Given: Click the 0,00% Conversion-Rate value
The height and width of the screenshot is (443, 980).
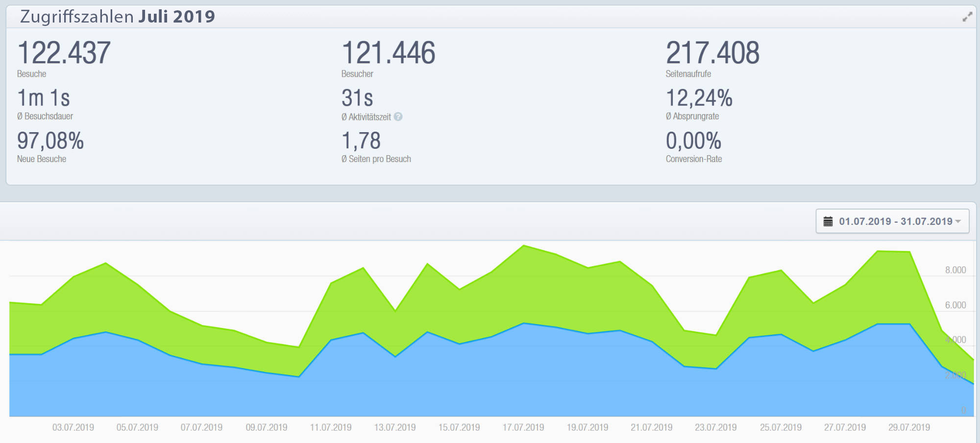Looking at the screenshot, I should point(693,141).
